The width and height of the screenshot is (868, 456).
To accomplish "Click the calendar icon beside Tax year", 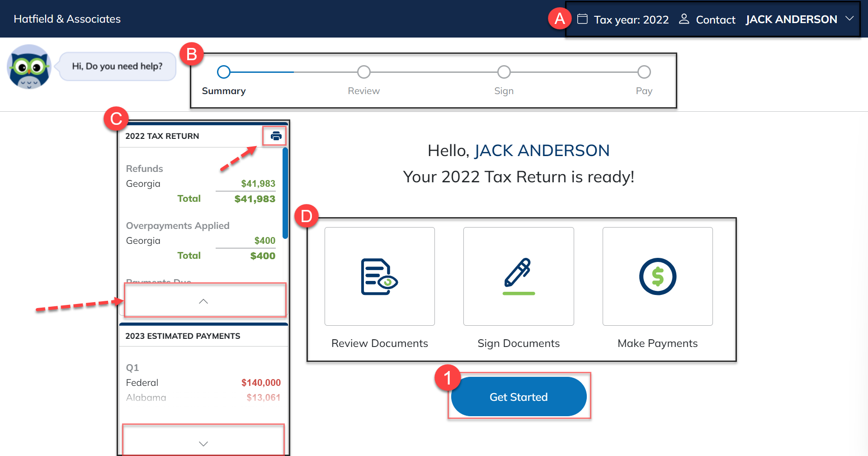I will coord(582,19).
